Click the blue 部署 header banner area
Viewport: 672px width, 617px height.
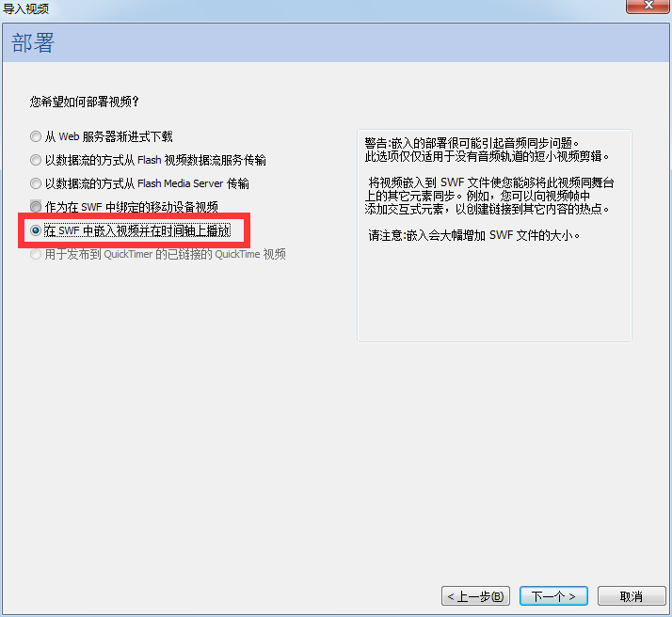(336, 42)
